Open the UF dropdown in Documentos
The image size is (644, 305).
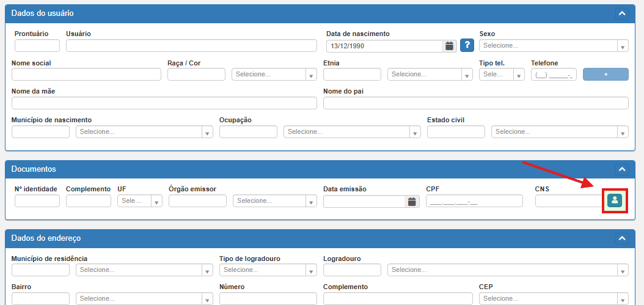click(x=140, y=201)
